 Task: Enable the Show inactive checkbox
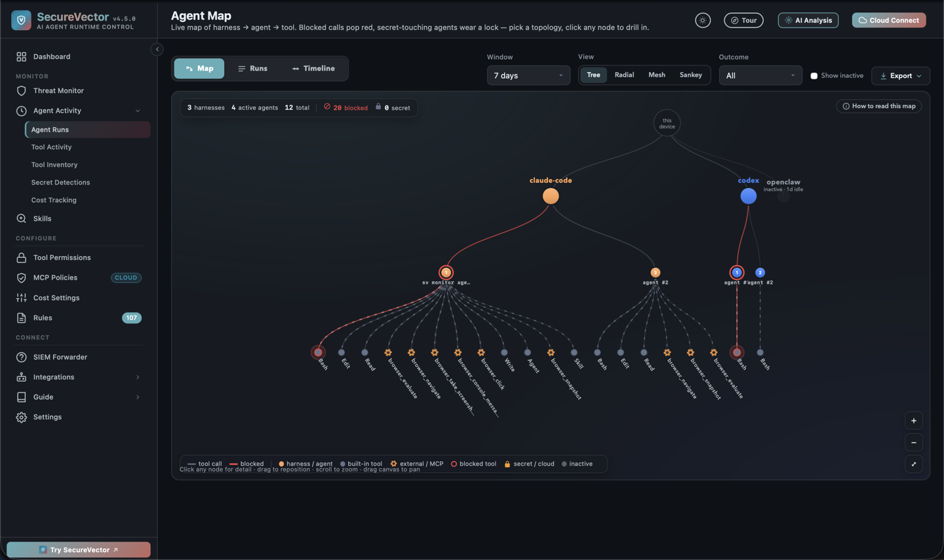[814, 76]
